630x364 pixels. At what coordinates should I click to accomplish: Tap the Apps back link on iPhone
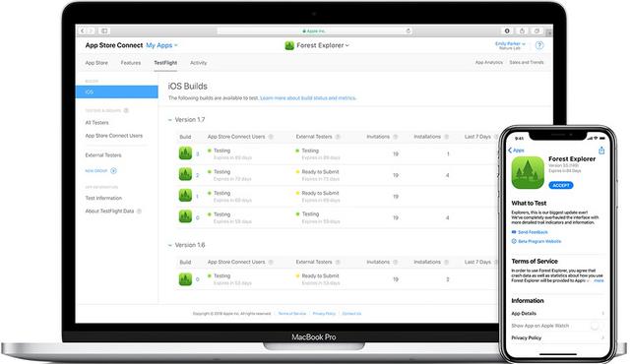click(516, 151)
